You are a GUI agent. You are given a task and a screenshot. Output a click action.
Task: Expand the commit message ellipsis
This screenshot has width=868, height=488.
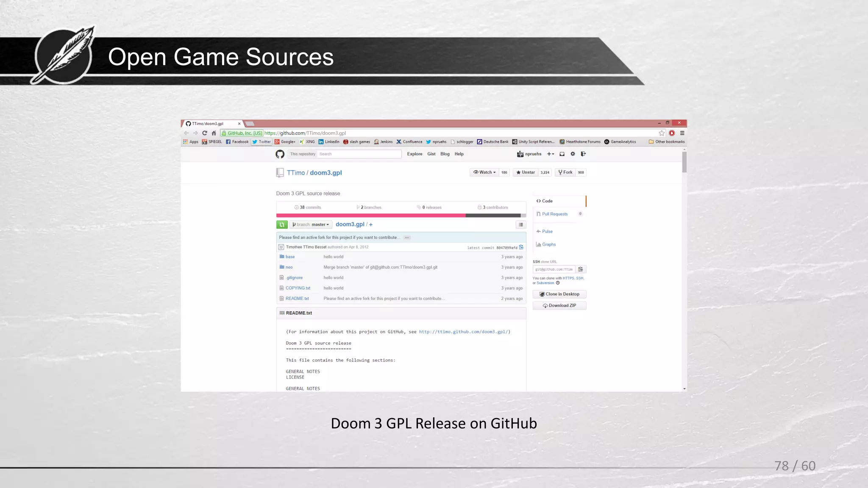point(407,238)
